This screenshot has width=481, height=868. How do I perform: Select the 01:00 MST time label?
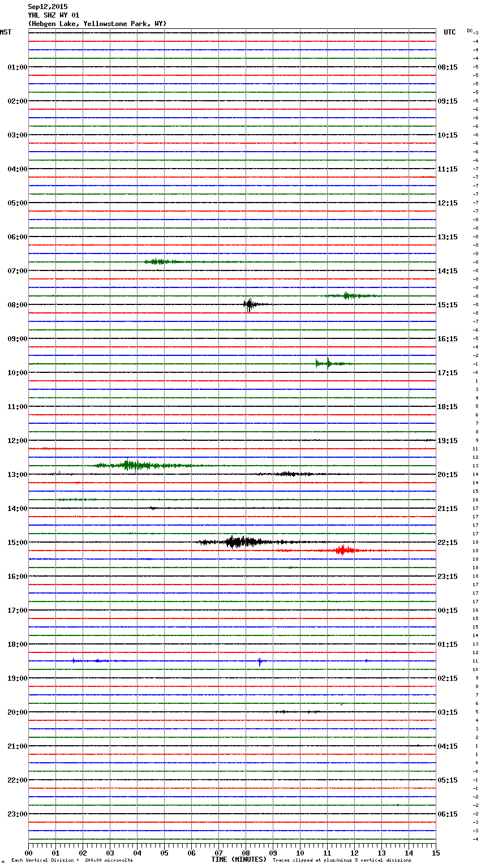18,67
